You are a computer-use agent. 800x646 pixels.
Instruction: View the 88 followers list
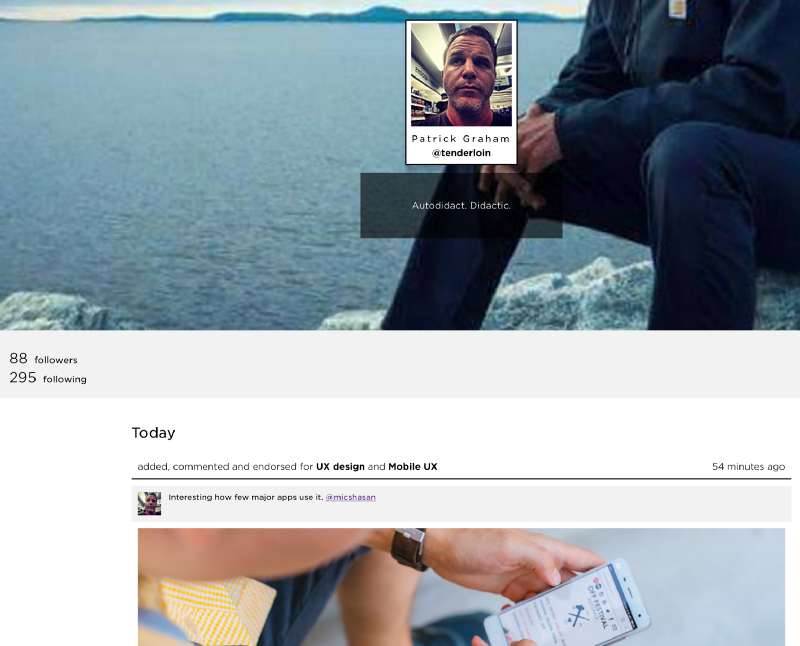(43, 359)
